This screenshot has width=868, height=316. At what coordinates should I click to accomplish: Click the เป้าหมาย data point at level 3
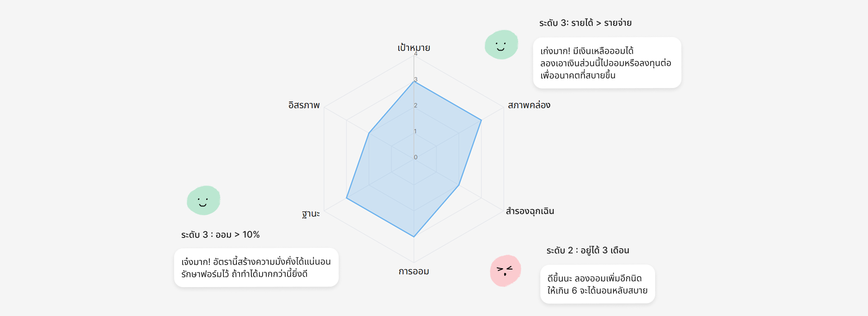pos(414,81)
